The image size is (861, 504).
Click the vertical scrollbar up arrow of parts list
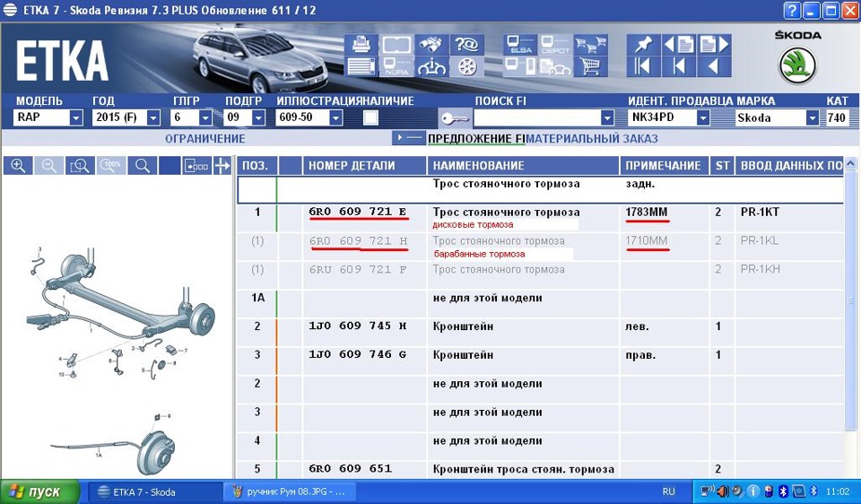(850, 163)
